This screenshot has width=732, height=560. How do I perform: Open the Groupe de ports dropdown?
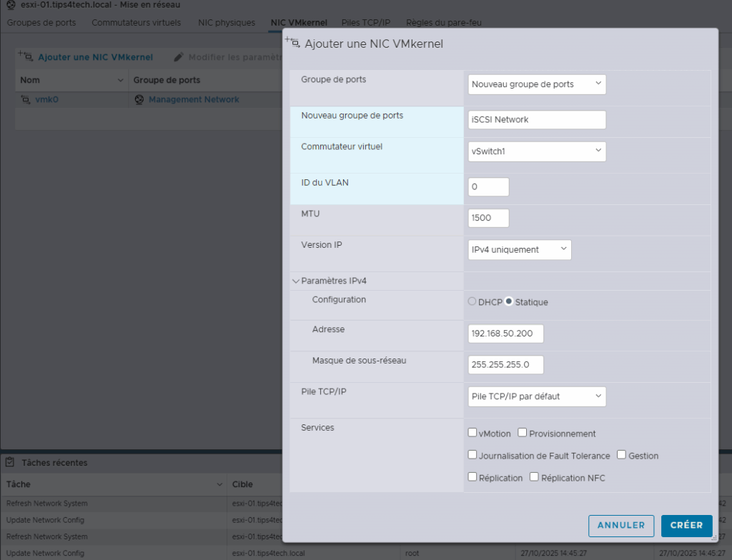[537, 84]
